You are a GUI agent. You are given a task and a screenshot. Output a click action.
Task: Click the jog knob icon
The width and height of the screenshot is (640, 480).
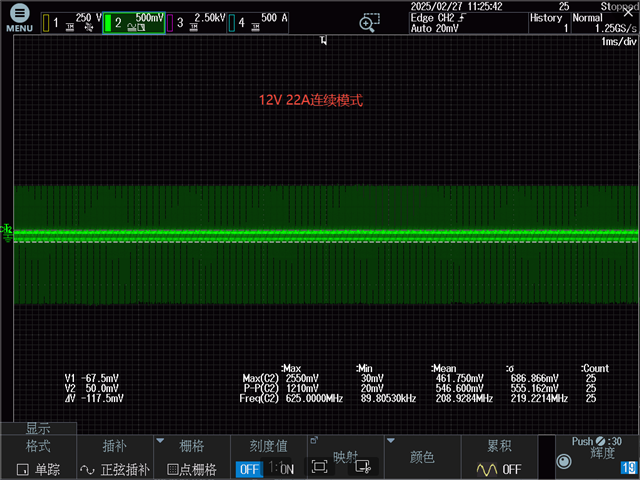[564, 462]
